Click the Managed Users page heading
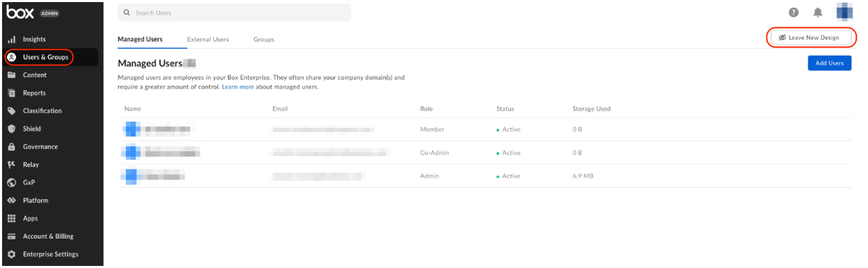The image size is (868, 268). [150, 63]
